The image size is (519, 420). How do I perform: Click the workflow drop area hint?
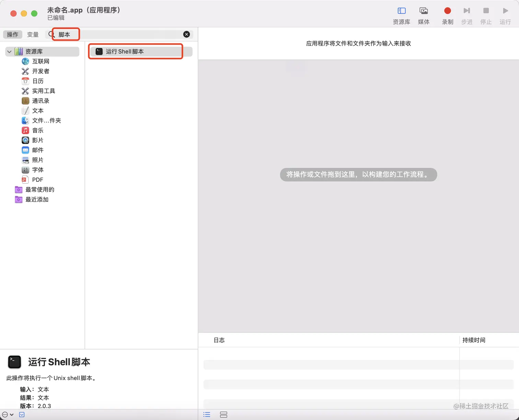click(358, 174)
